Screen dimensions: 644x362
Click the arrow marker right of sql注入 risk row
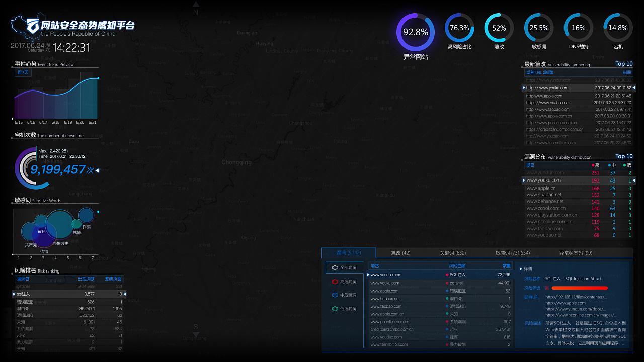[x=125, y=294]
